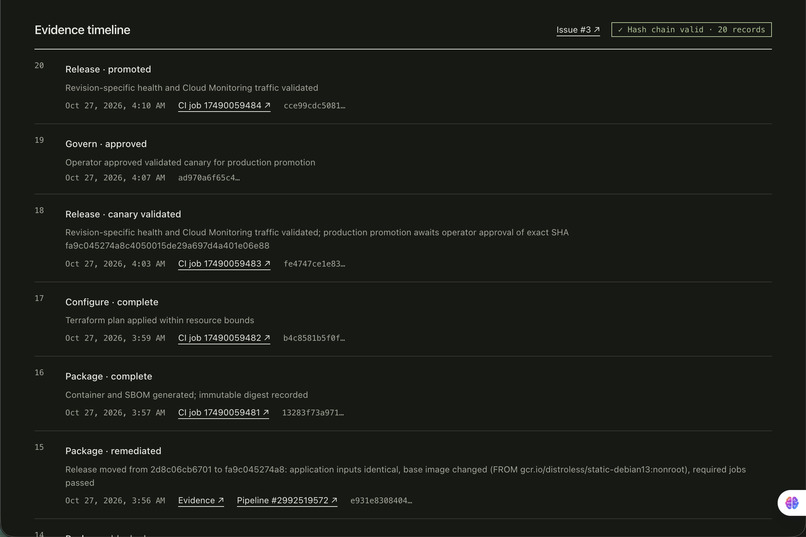Select the Evidence timeline heading

pyautogui.click(x=82, y=30)
